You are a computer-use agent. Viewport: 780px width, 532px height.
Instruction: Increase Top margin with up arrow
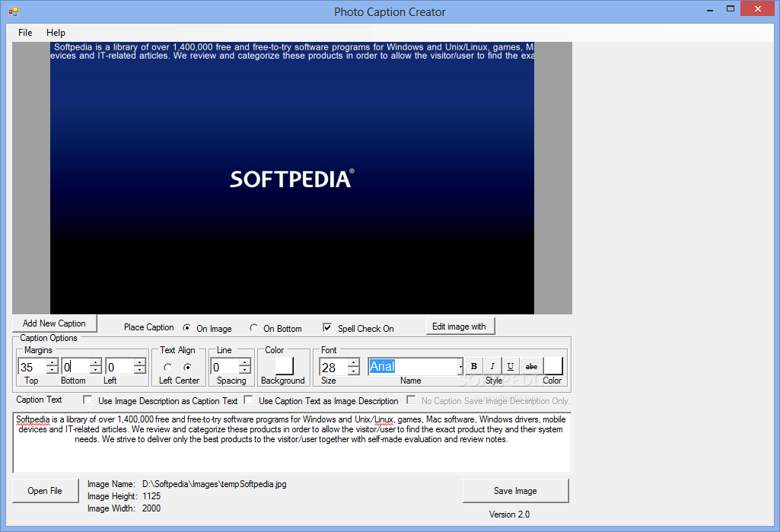point(53,362)
